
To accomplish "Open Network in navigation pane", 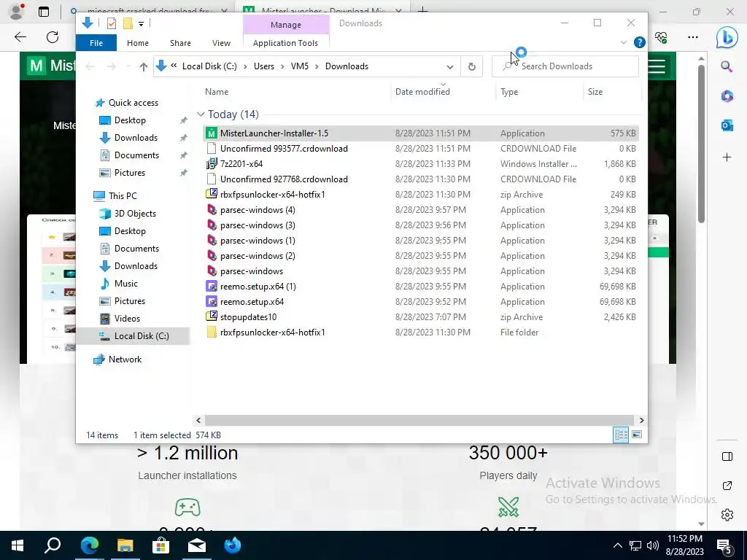I will (x=125, y=359).
